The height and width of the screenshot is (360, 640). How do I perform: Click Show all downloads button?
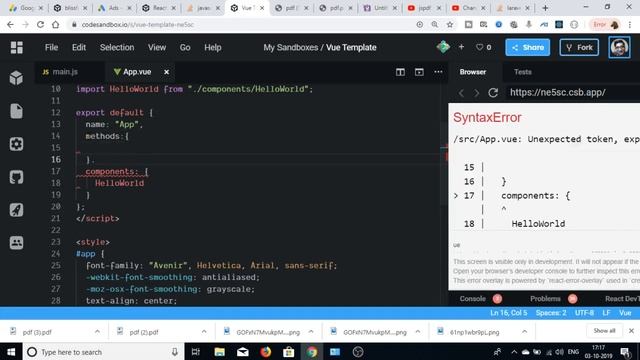(x=604, y=331)
